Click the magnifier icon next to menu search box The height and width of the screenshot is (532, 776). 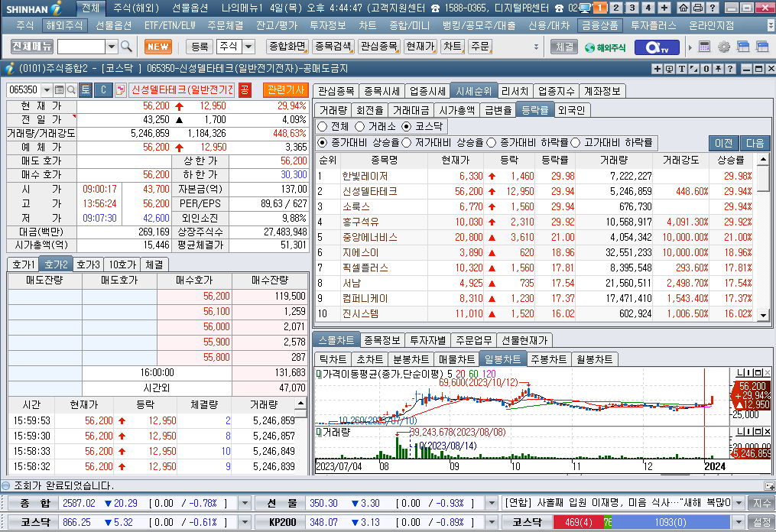coord(126,47)
